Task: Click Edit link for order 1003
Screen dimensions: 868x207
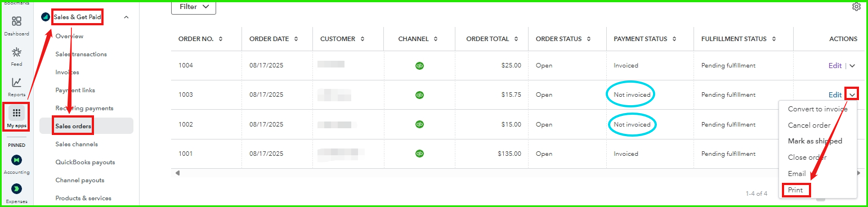Action: pos(835,94)
